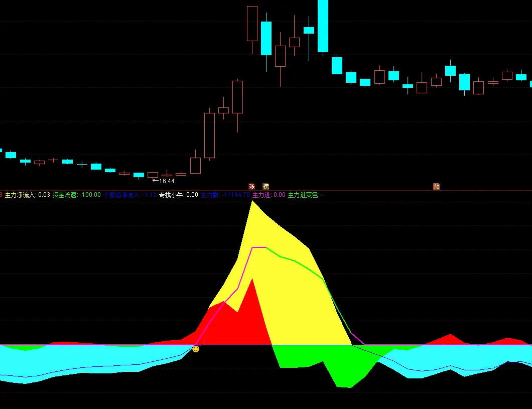The image size is (532, 409).
Task: Select the 专找小牛: 0.00 indicator label
Action: click(179, 195)
